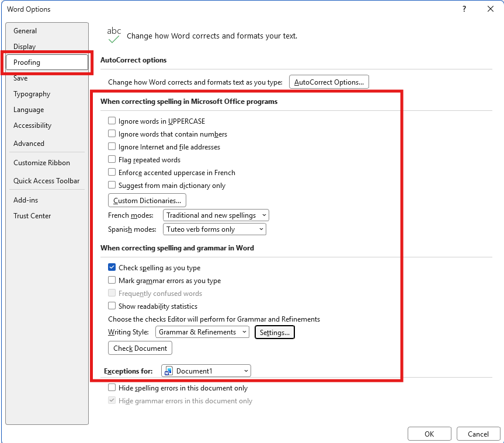This screenshot has height=443, width=504.
Task: Go to the Typography category
Action: [47, 94]
